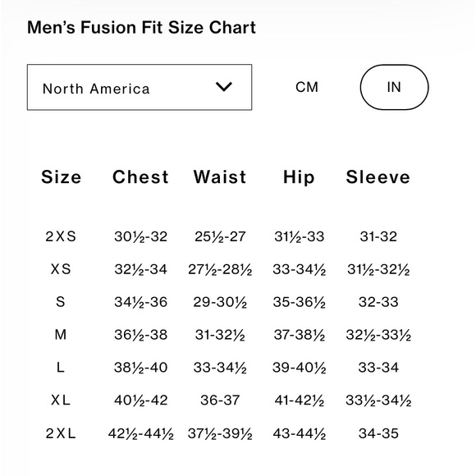Click the Hip column header
The height and width of the screenshot is (476, 476).
[299, 177]
